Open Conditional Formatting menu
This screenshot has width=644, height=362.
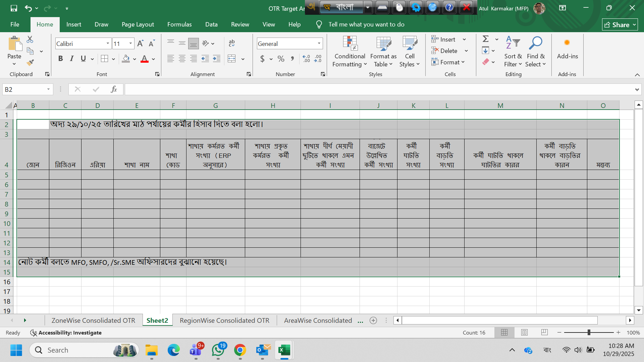tap(350, 52)
